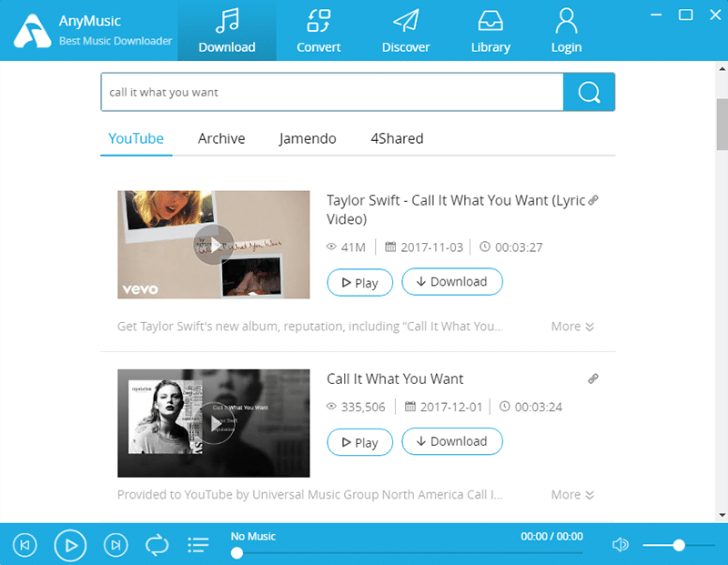Open the playlist queue icon
The width and height of the screenshot is (728, 565).
tap(197, 545)
